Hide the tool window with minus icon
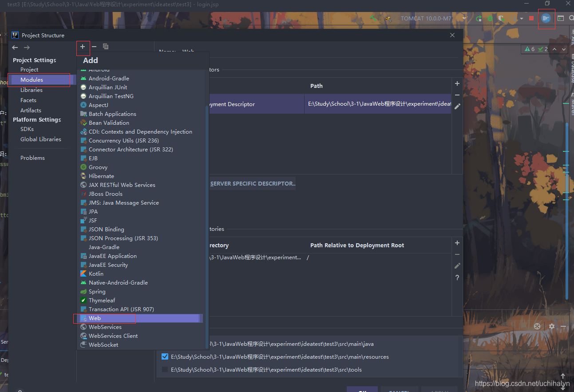Screen dimensions: 574x392 (x=563, y=326)
